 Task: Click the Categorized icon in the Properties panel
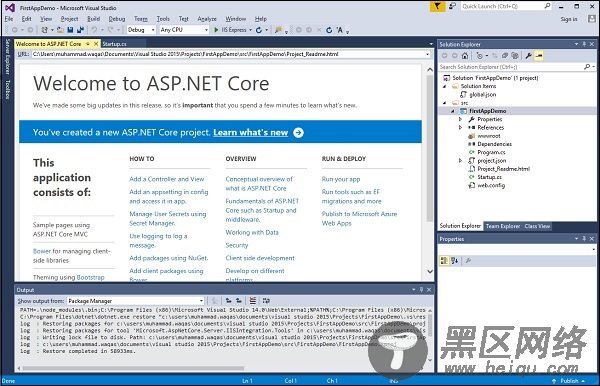pos(444,261)
